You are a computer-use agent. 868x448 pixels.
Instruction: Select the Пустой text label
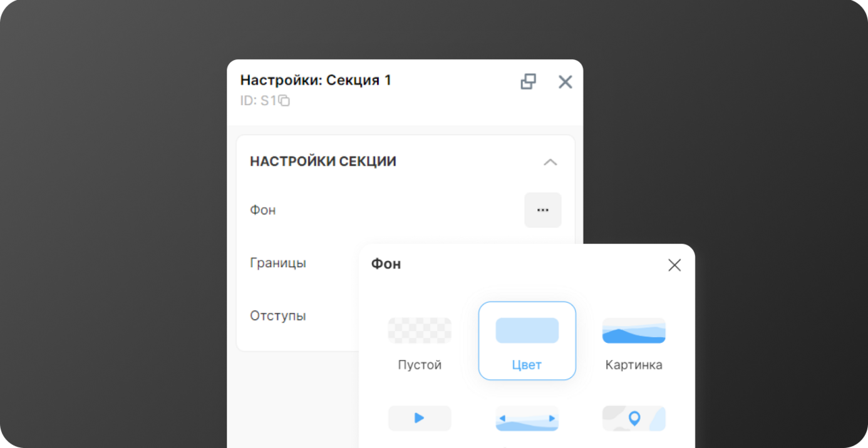(x=420, y=365)
